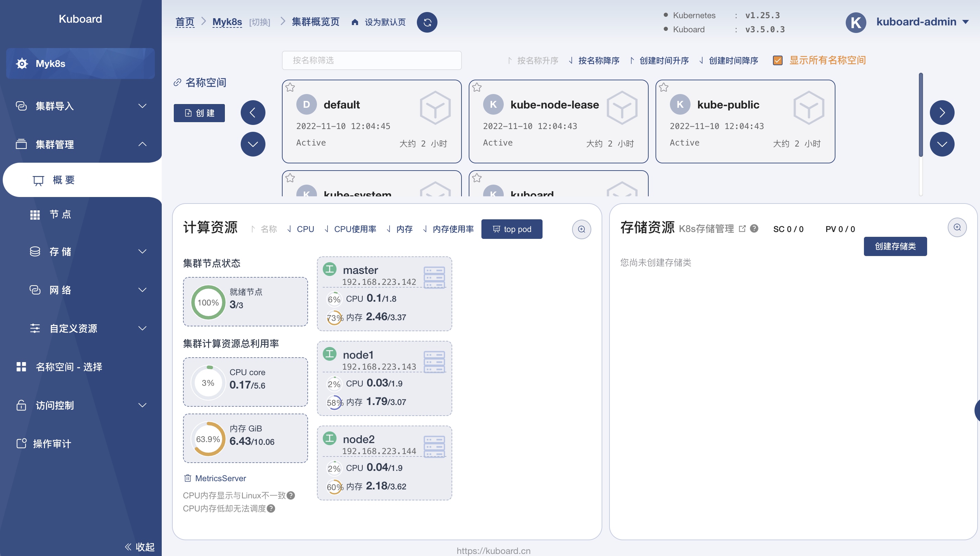Click the 创建存储类 button
The width and height of the screenshot is (980, 556).
tap(895, 246)
